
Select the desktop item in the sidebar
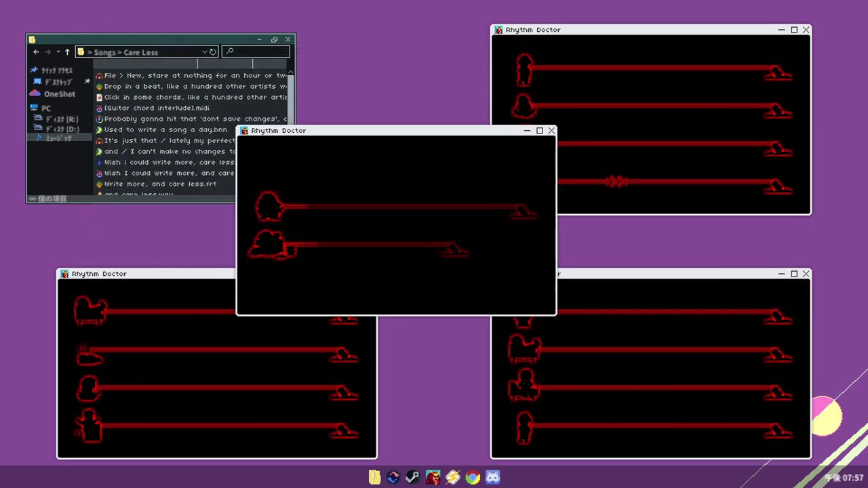[53, 82]
